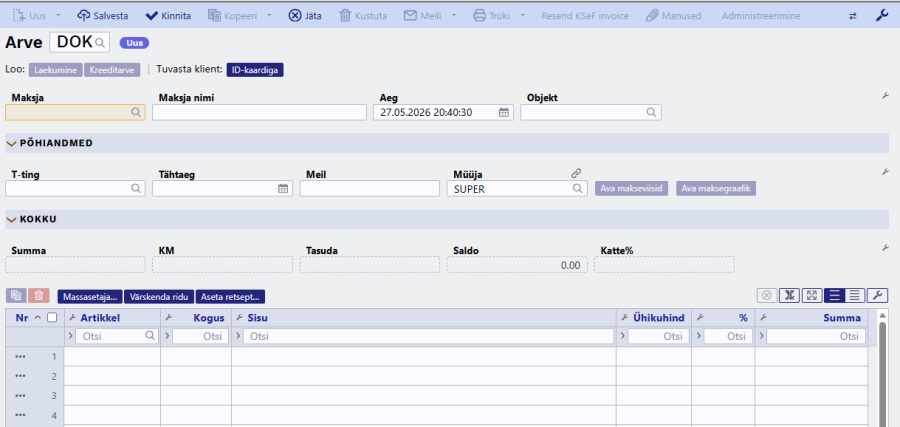Image resolution: width=900 pixels, height=427 pixels.
Task: Click the Kustuta trash toolbar item
Action: click(363, 15)
